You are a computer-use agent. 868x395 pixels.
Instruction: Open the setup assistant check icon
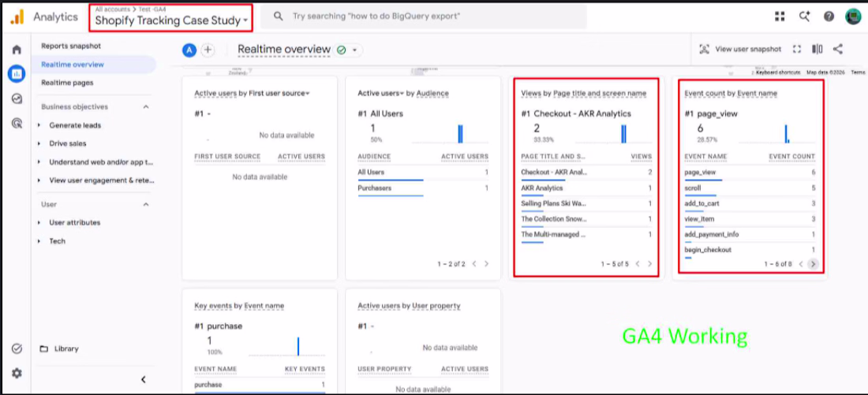click(x=17, y=348)
